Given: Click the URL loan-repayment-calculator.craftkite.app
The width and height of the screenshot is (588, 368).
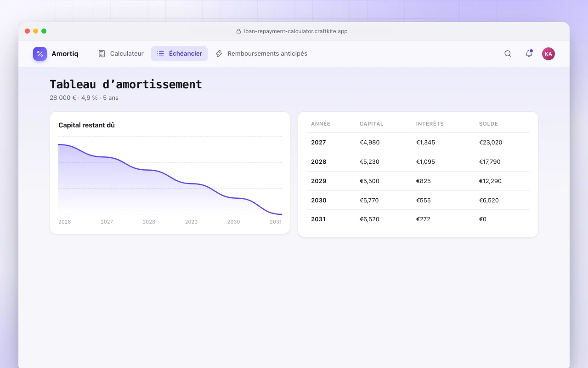Looking at the screenshot, I should (x=296, y=31).
